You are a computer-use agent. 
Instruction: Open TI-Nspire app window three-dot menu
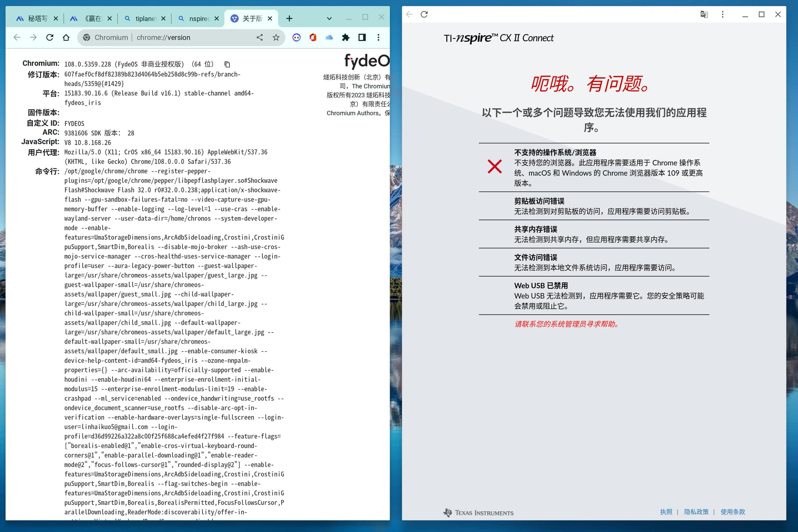click(722, 15)
